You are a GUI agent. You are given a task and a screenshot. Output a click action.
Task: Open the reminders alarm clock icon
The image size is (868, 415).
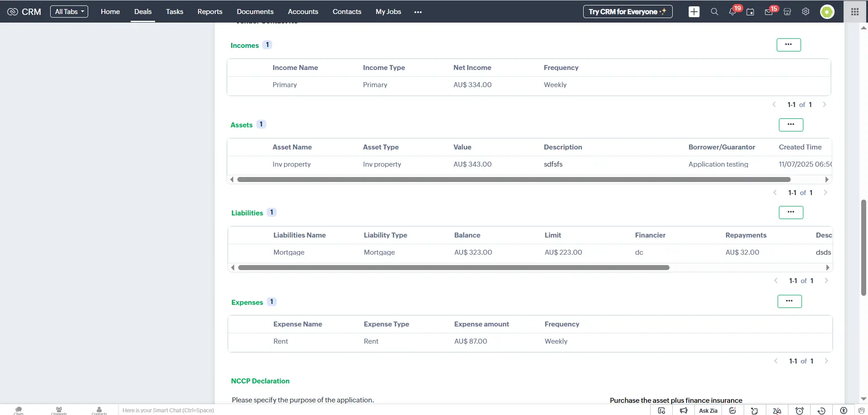click(x=799, y=410)
